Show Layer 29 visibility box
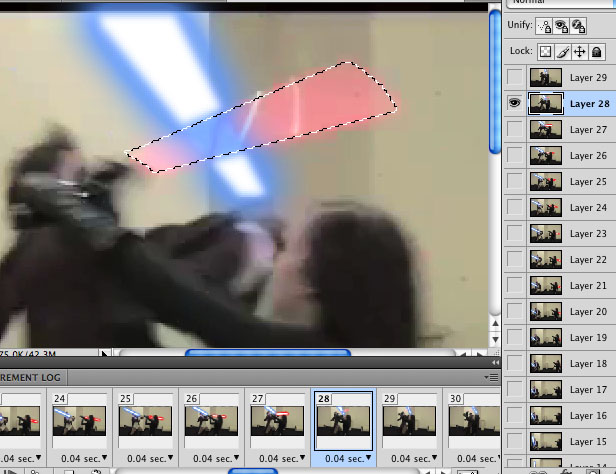Screen dimensions: 616x474 pyautogui.click(x=515, y=77)
